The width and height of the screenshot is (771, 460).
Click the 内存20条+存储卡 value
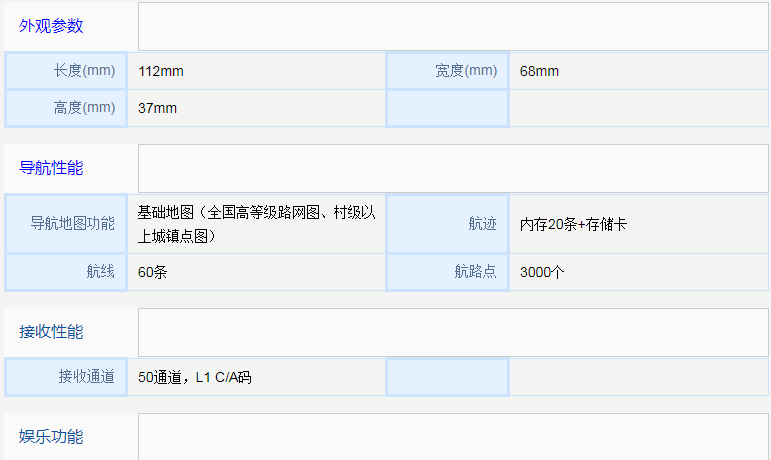573,224
